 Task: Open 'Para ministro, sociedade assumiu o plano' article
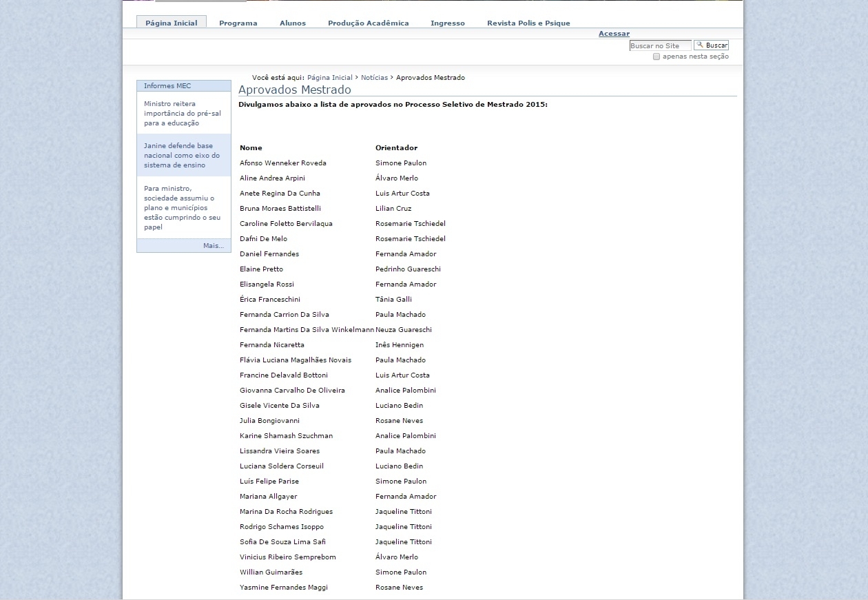coord(182,207)
